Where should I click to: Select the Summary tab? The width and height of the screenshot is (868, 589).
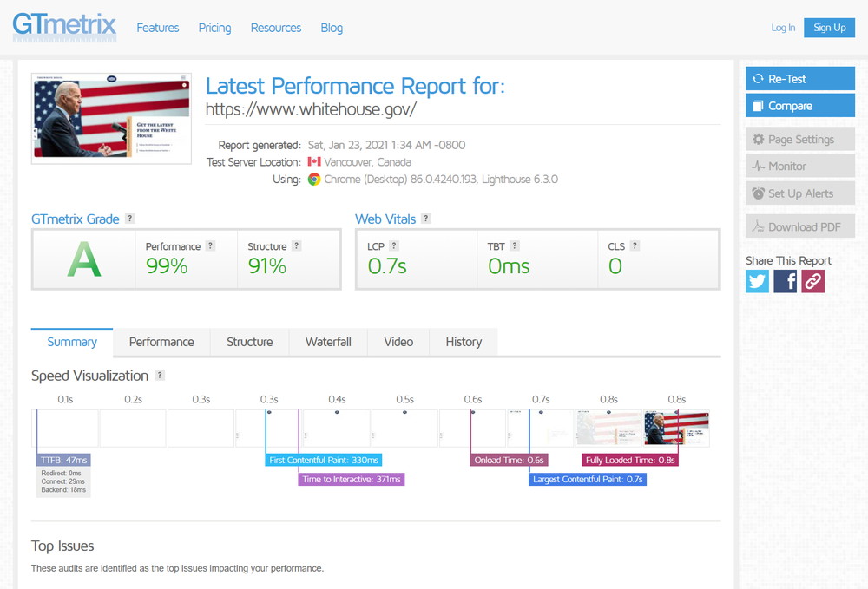click(x=72, y=342)
